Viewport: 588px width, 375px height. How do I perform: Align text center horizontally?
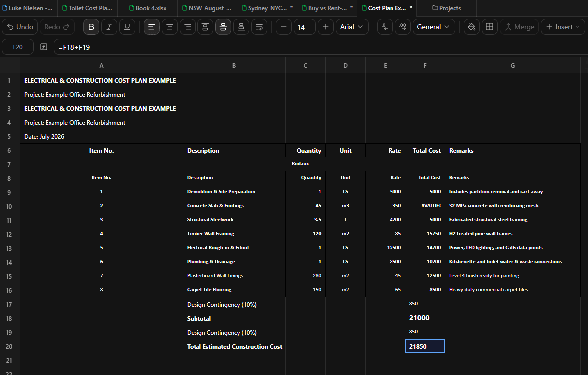pyautogui.click(x=170, y=27)
